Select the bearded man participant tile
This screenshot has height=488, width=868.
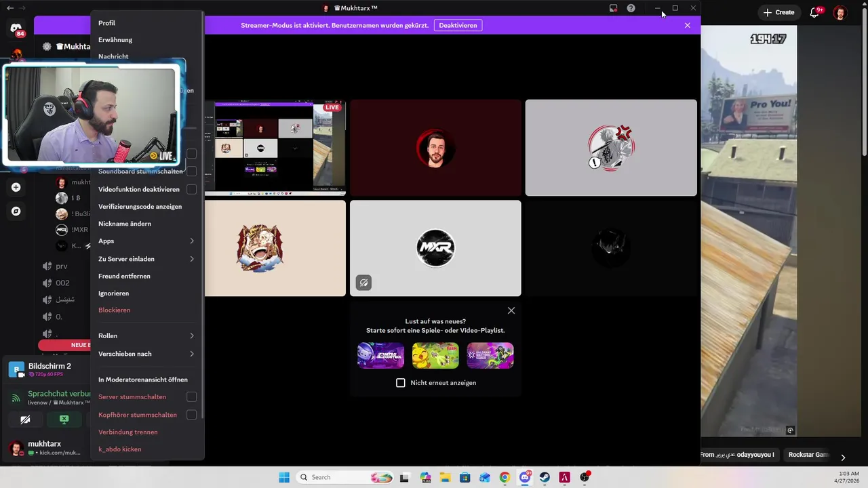tap(435, 148)
